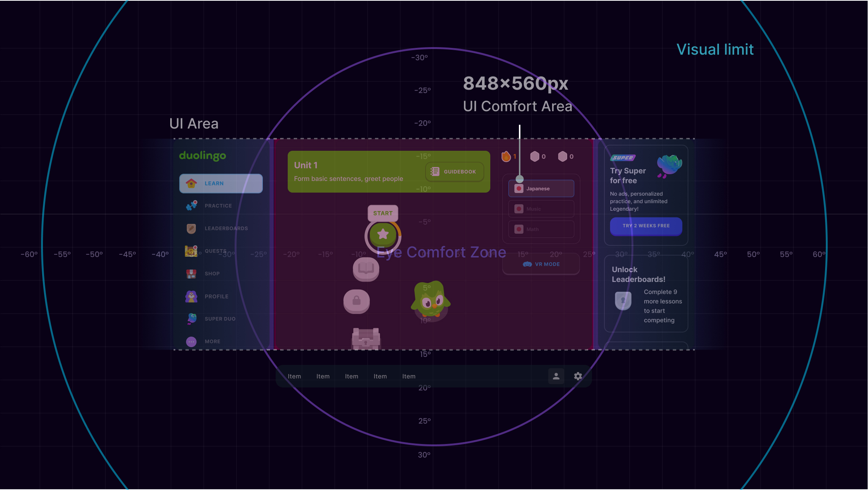The image size is (868, 490).
Task: Toggle the VR Mode button
Action: 541,264
